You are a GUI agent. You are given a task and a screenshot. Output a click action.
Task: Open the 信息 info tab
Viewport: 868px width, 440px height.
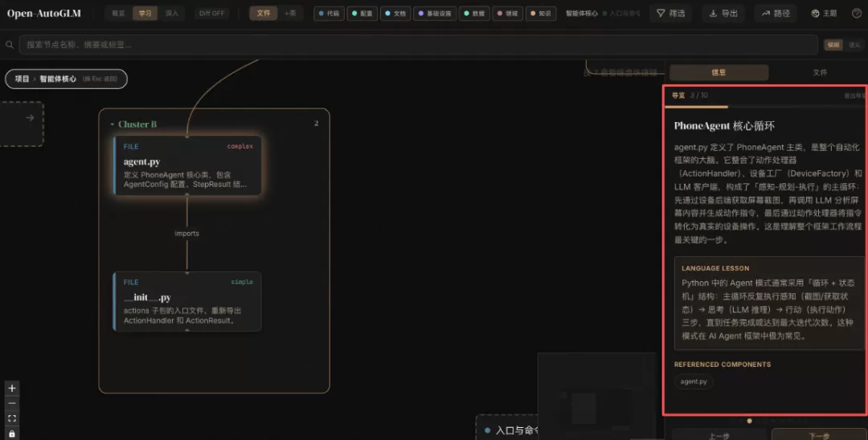[x=719, y=72]
